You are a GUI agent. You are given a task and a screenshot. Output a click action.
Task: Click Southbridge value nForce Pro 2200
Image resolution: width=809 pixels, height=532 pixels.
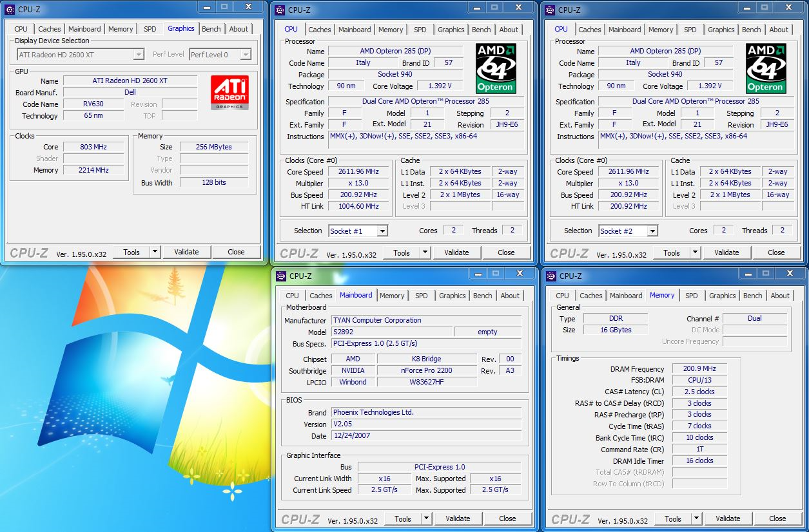point(427,370)
